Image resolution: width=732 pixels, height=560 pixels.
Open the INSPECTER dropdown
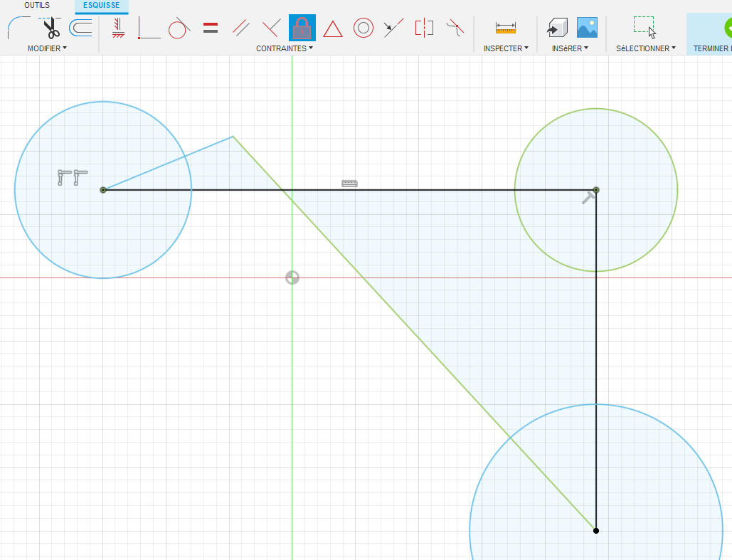(506, 48)
